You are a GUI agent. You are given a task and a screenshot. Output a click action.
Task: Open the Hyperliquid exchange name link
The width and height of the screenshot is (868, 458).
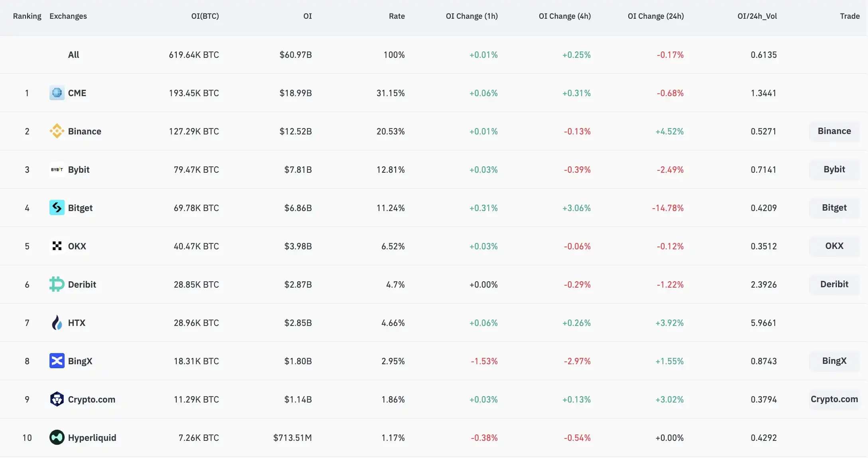(92, 438)
